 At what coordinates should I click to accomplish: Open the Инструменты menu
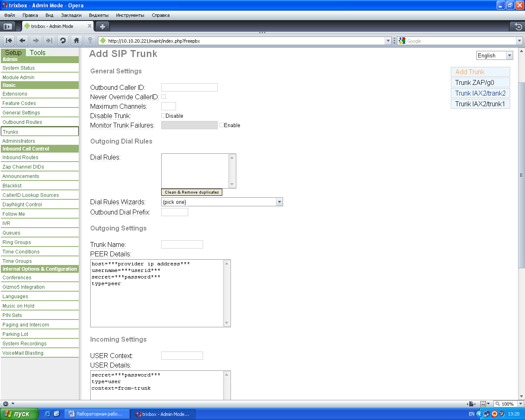[130, 15]
